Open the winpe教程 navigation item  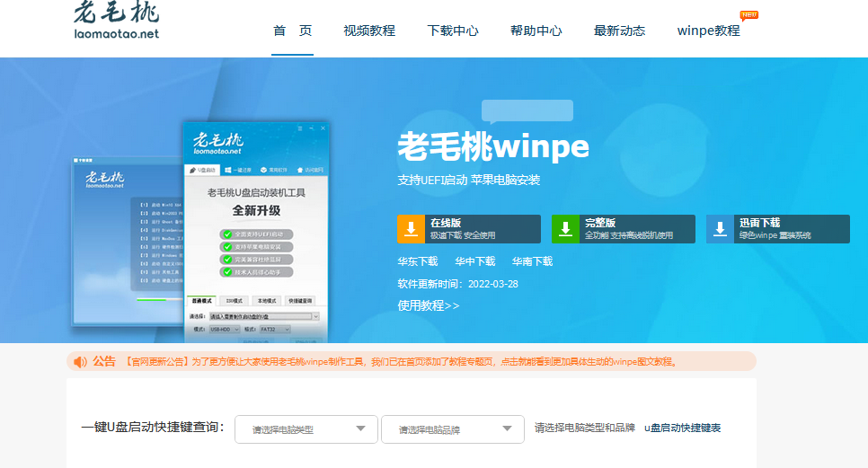[709, 31]
